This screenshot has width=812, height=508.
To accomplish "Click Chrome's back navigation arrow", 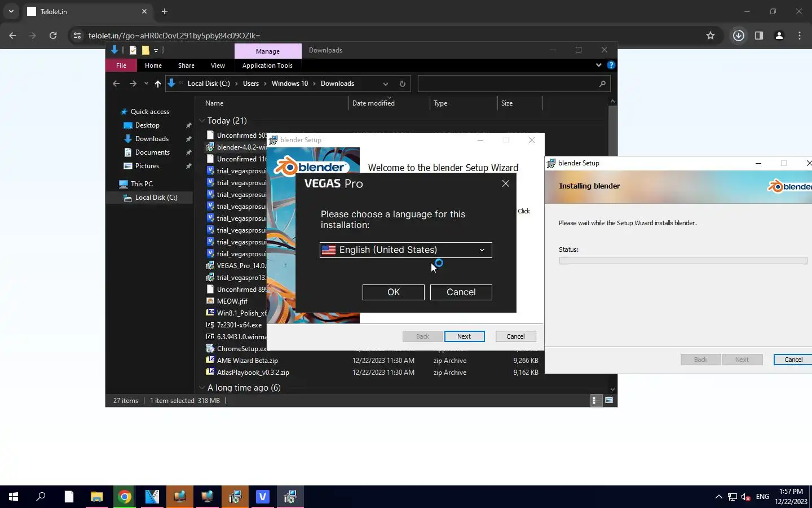I will click(x=12, y=36).
